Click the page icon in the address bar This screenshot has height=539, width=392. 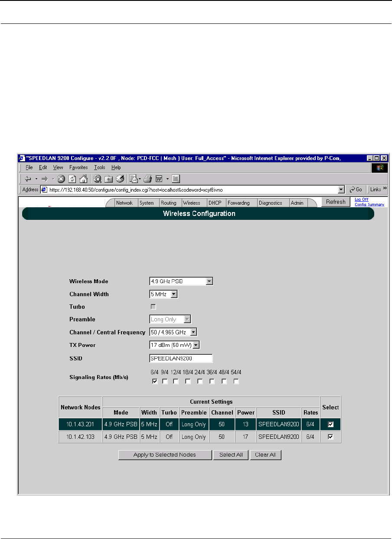click(44, 189)
